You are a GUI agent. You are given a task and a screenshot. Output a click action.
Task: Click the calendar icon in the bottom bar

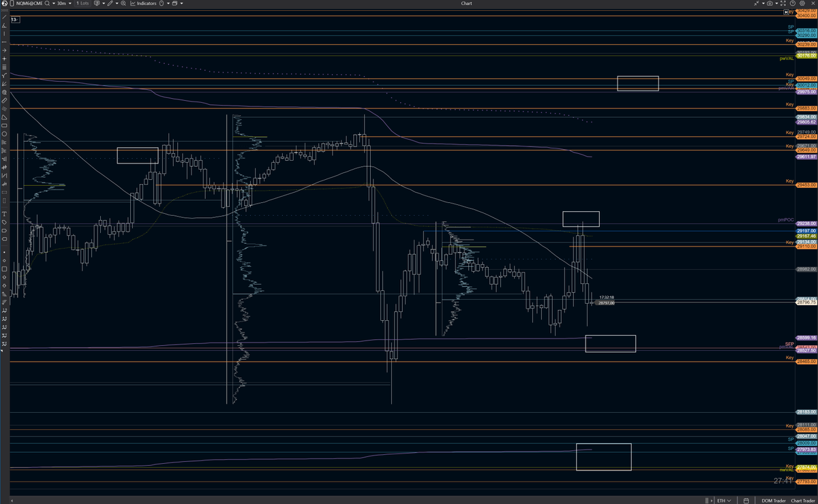pos(746,501)
